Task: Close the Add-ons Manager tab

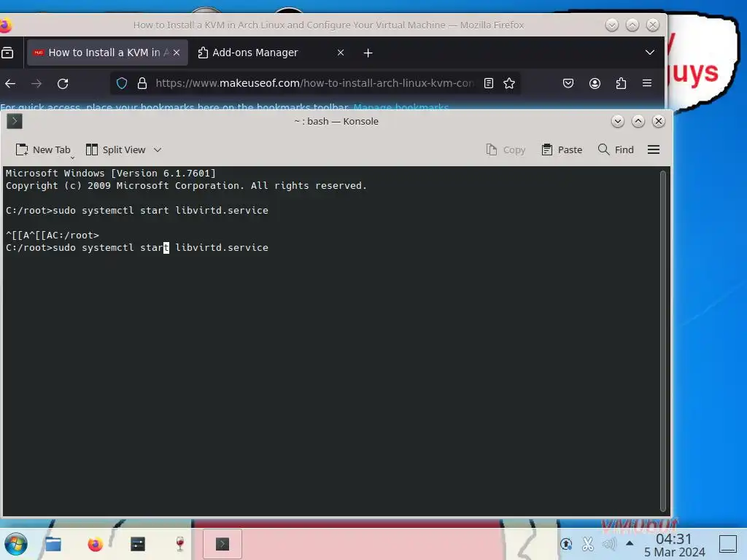Action: [341, 52]
